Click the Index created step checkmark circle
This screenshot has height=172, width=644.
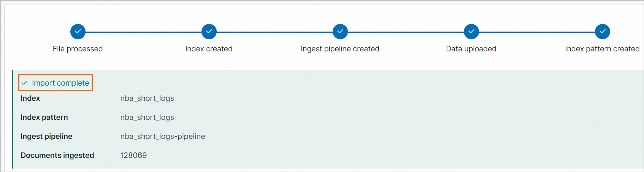(209, 32)
